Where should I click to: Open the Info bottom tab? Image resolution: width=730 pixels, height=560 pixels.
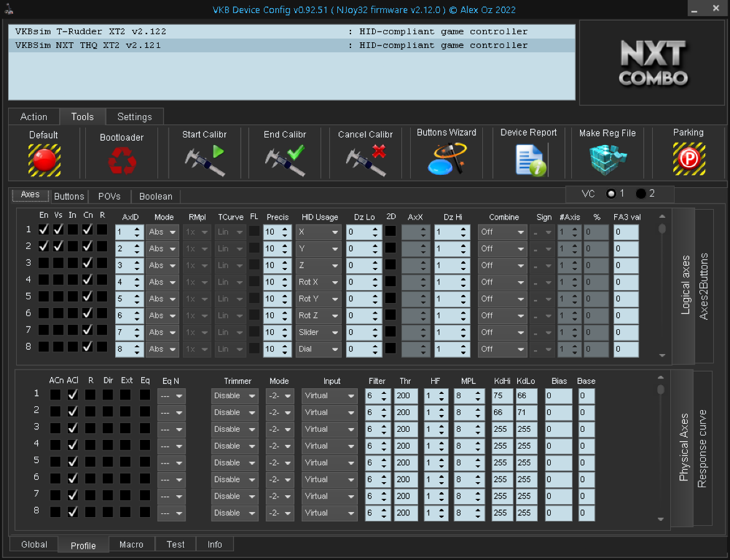215,544
